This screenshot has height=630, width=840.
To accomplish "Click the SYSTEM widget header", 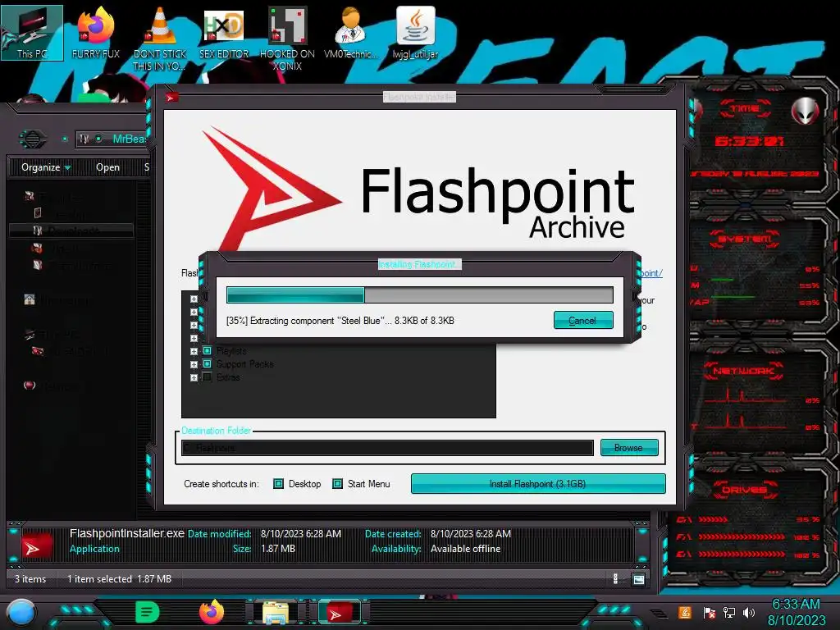I will (x=745, y=239).
